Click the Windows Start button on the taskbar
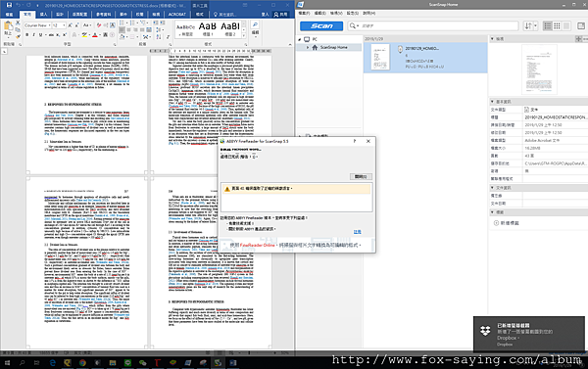 [x=7, y=362]
